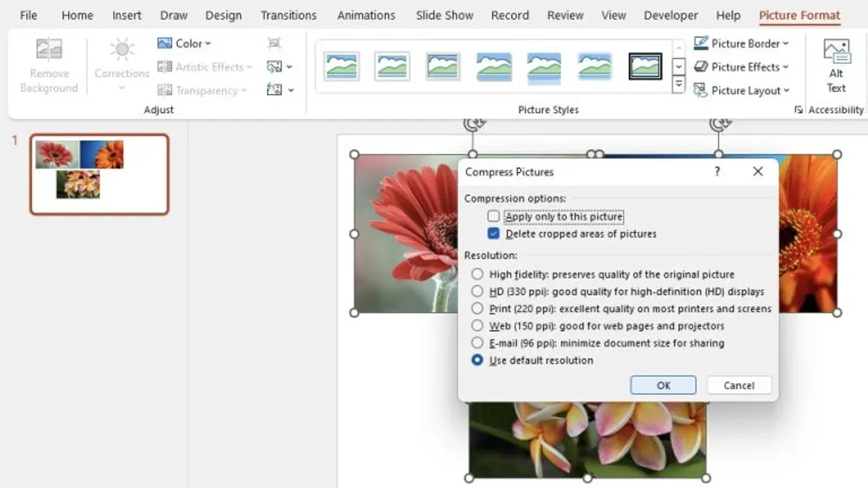Viewport: 868px width, 488px height.
Task: Close the Compress Pictures dialog
Action: (757, 171)
